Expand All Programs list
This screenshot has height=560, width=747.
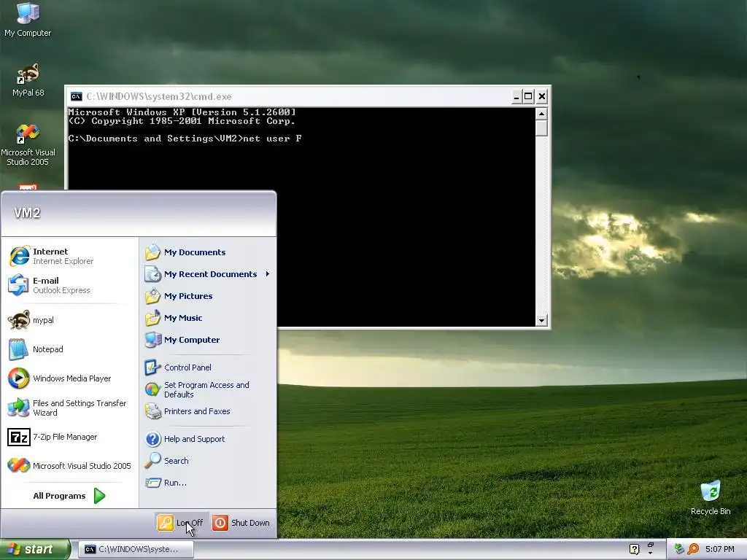(x=69, y=496)
